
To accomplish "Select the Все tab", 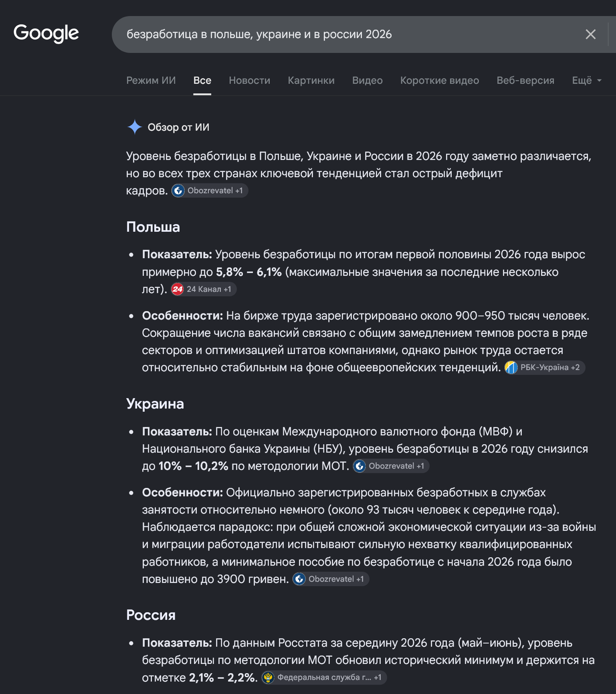I will point(202,81).
